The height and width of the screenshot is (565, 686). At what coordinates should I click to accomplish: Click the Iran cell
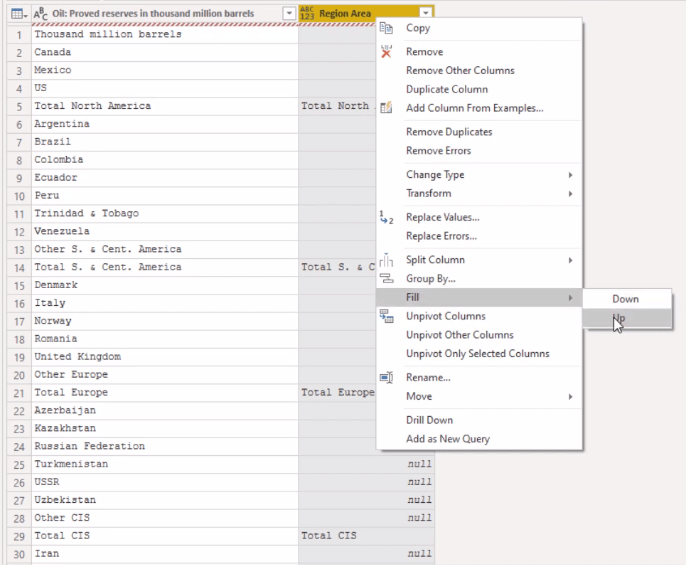[165, 554]
